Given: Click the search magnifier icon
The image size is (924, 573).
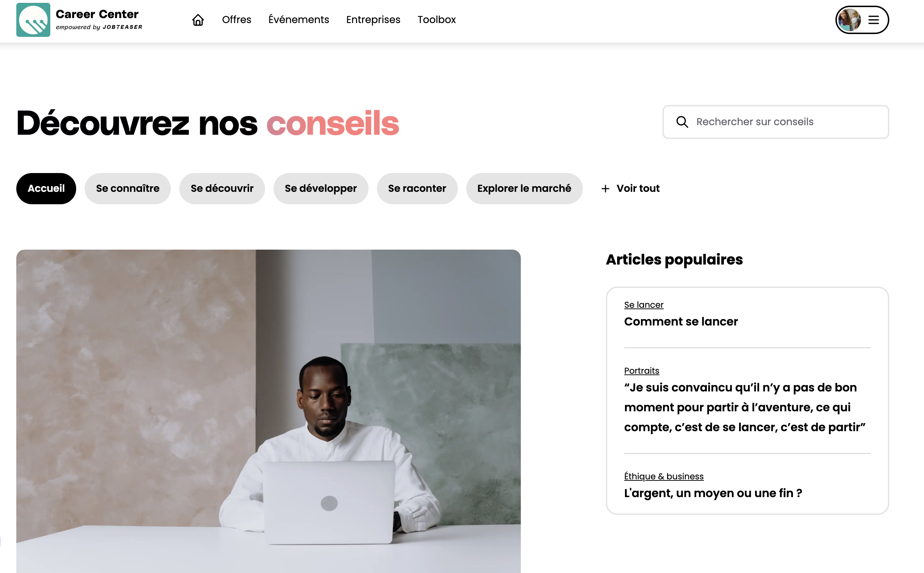Looking at the screenshot, I should (682, 122).
